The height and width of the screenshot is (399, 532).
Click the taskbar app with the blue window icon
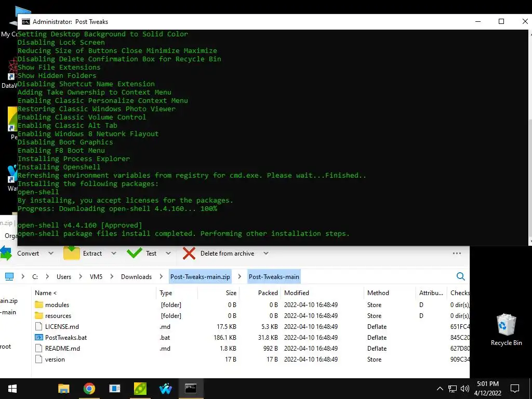115,389
